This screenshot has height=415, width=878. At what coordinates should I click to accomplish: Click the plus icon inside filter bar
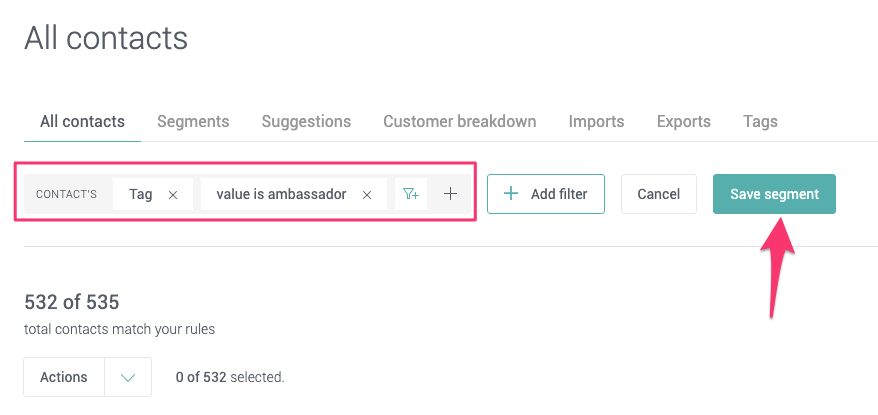coord(450,194)
